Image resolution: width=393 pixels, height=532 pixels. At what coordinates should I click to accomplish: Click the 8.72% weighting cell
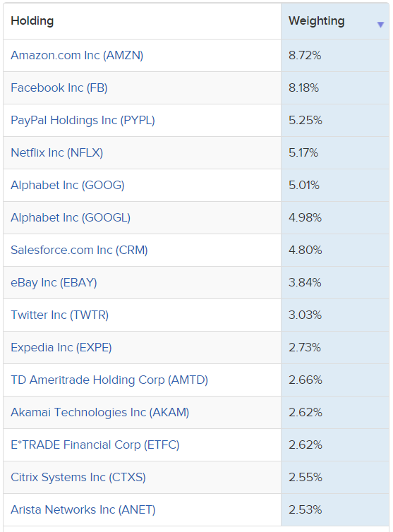point(335,55)
